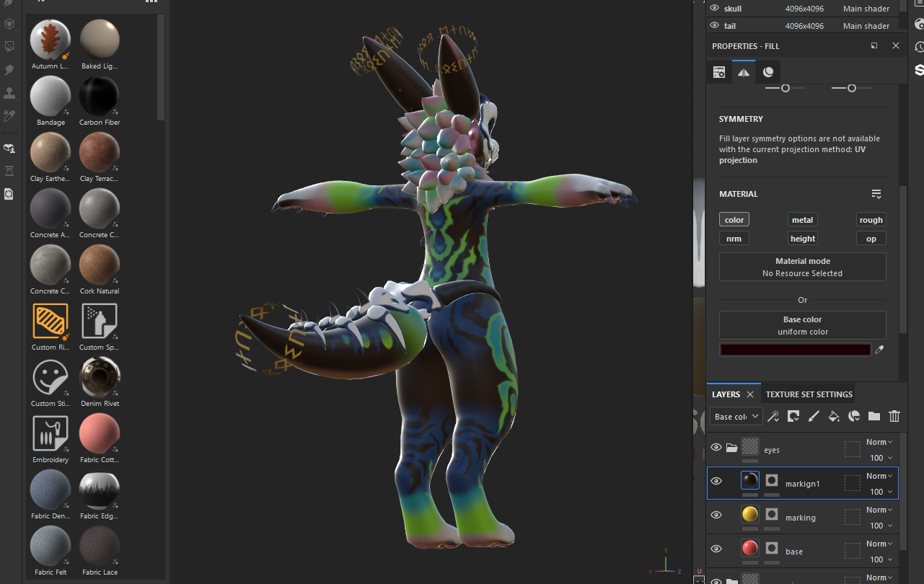Click Main shader for the skull texture set

coord(866,9)
